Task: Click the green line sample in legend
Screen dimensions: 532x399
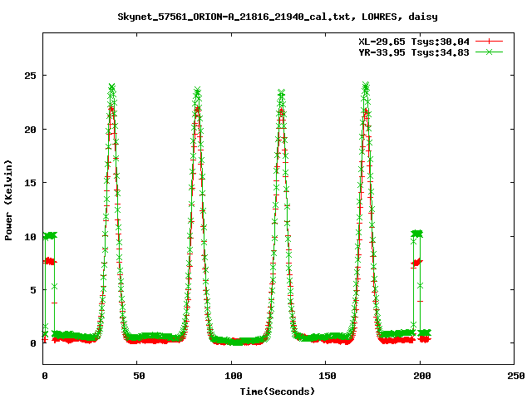Action: 489,52
